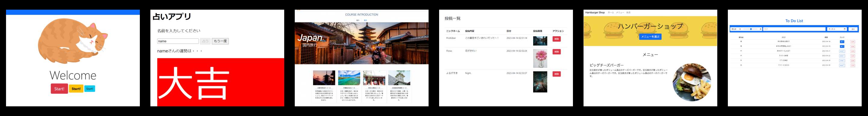Viewport: 868px width, 116px height.
Task: Toggle 未完了 for the アンケートに答える task
Action: (842, 66)
